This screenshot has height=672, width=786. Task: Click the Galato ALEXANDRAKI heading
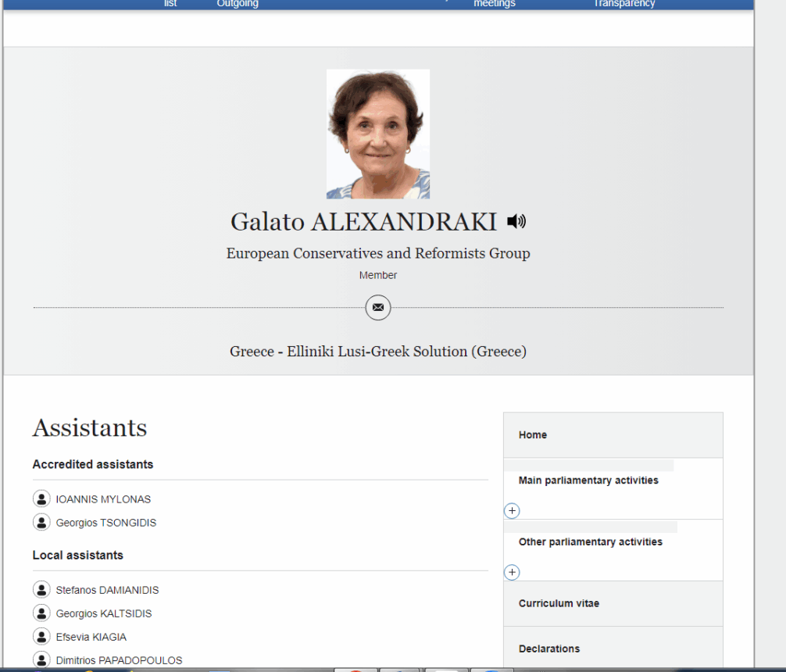point(363,222)
